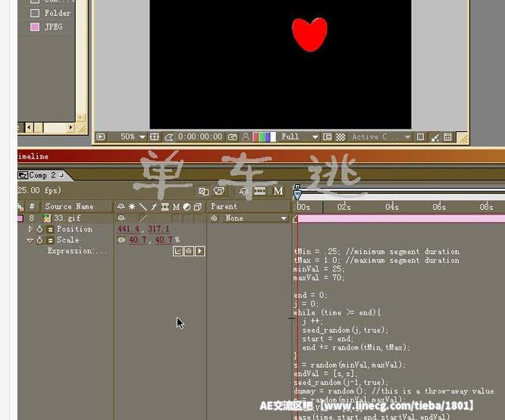Screen dimensions: 505x420
Task: Enable motion blur M timeline switch
Action: coord(278,191)
